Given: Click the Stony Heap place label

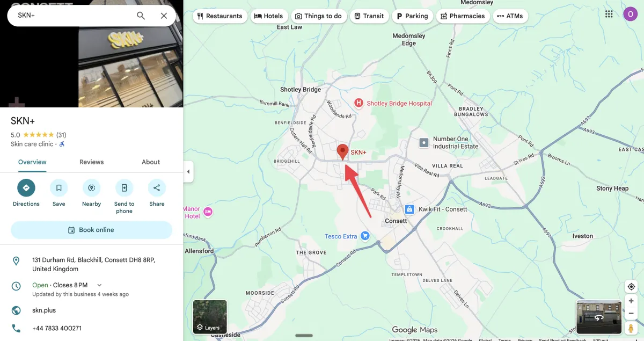Looking at the screenshot, I should click(612, 188).
